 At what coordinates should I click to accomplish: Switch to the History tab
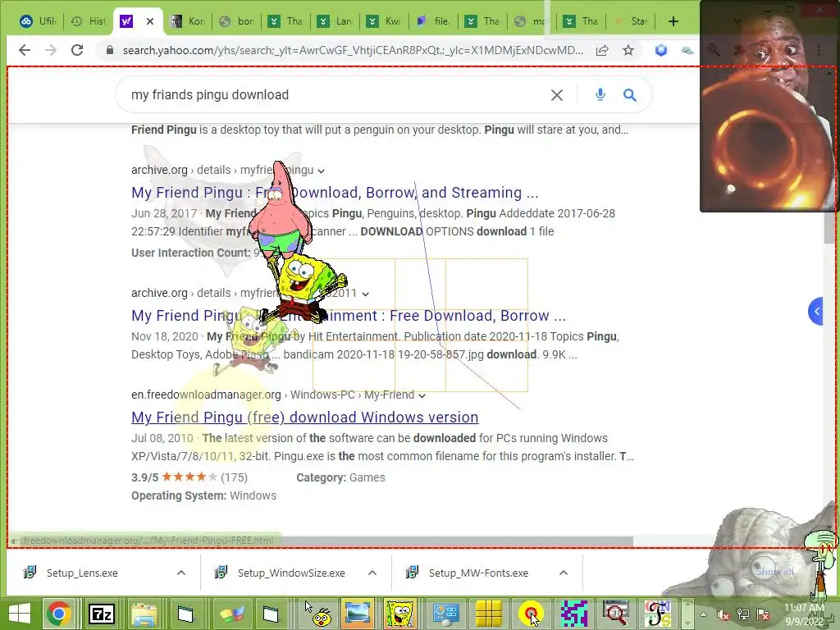coord(89,21)
